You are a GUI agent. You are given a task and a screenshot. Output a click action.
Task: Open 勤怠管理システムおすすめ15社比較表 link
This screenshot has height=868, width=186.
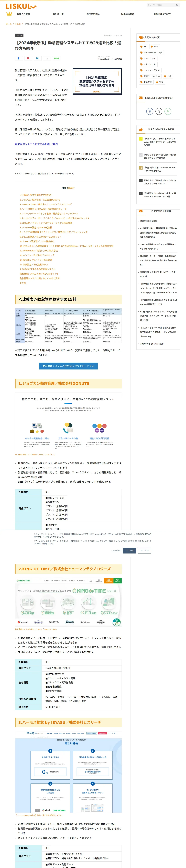click(37, 144)
